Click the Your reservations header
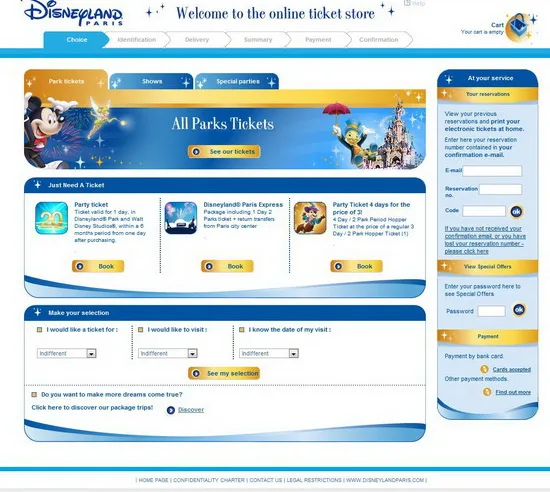The image size is (550, 492). (488, 94)
